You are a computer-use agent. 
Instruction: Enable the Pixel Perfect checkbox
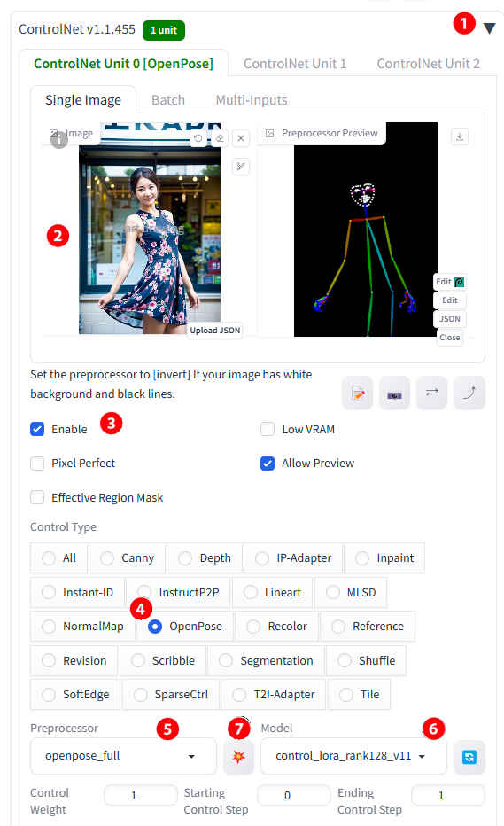pos(37,464)
